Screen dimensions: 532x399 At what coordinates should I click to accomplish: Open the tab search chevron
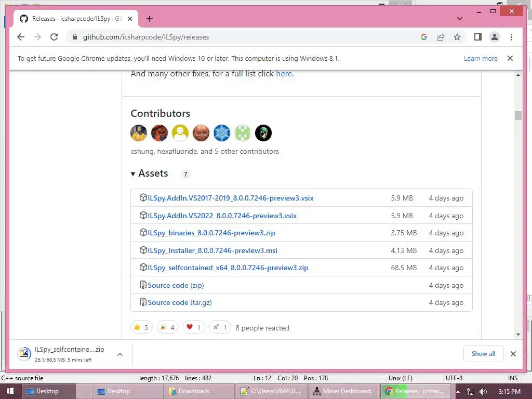(460, 19)
